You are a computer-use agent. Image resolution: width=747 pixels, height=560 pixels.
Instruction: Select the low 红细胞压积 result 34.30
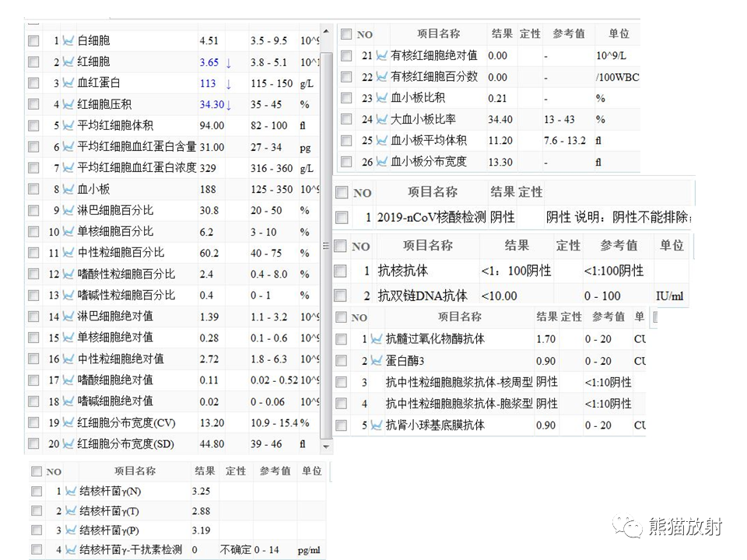[x=212, y=104]
